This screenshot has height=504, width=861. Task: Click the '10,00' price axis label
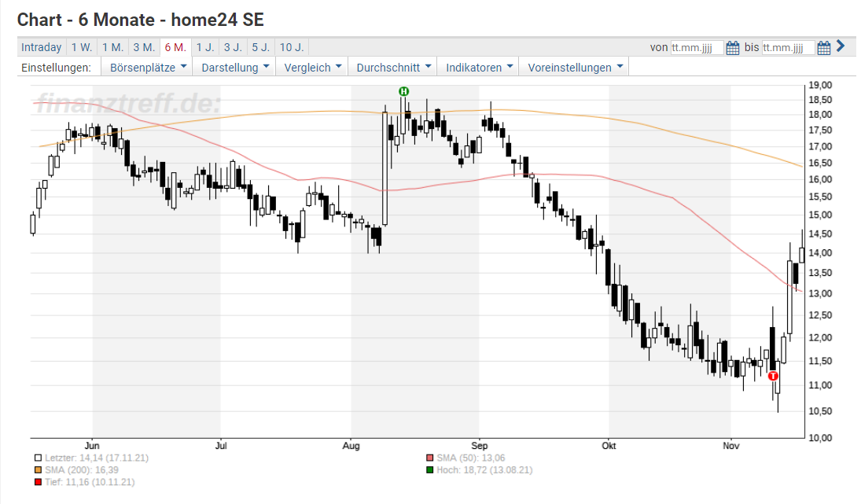[820, 438]
